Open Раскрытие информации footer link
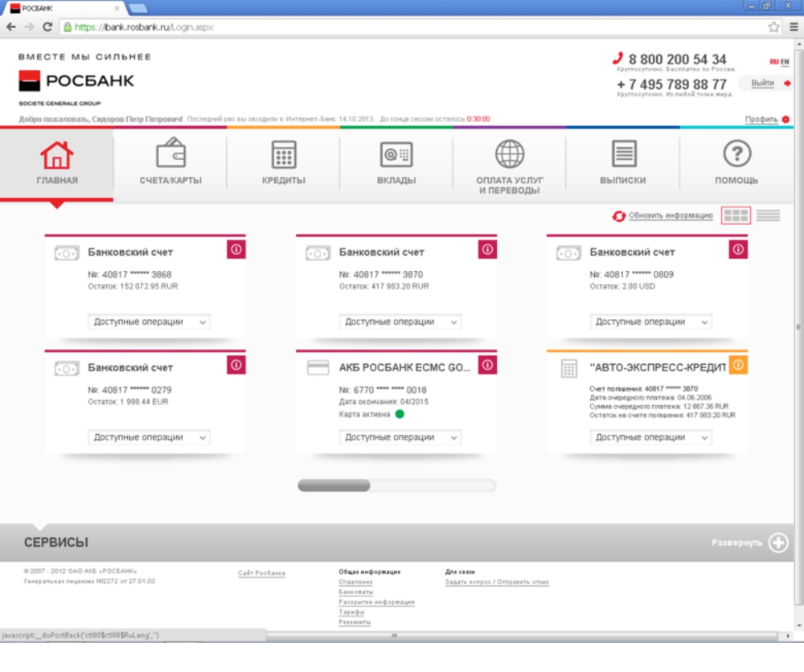 (x=376, y=602)
